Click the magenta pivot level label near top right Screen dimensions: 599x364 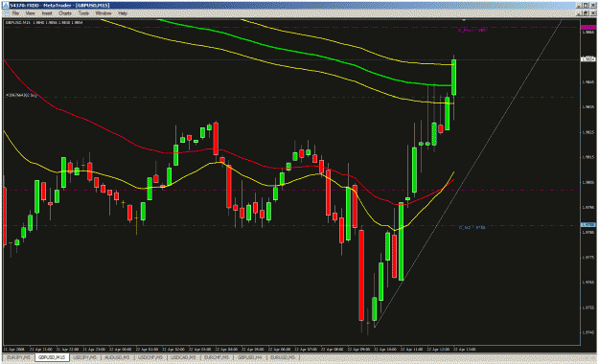(472, 30)
